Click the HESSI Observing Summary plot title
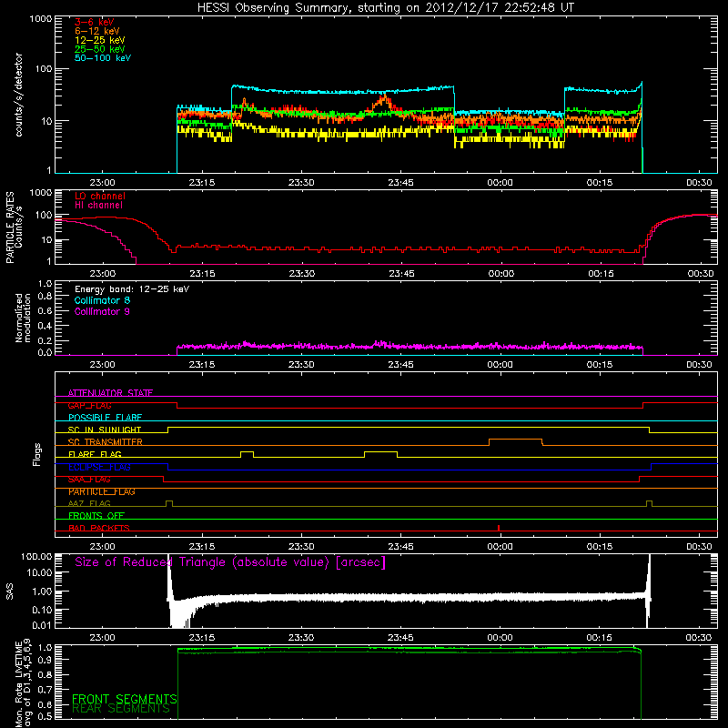The height and width of the screenshot is (728, 728). pos(386,8)
